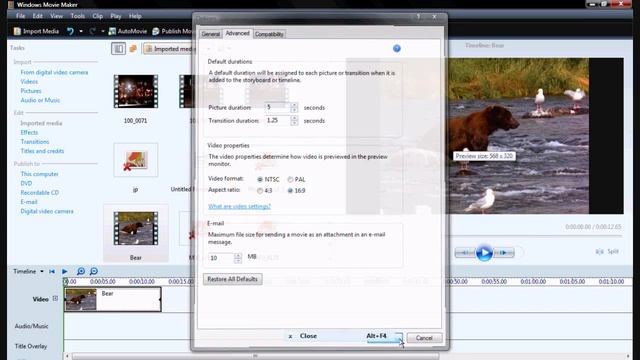Open Effects in the Tasks pane
Screen dimensions: 640x360
click(x=29, y=132)
